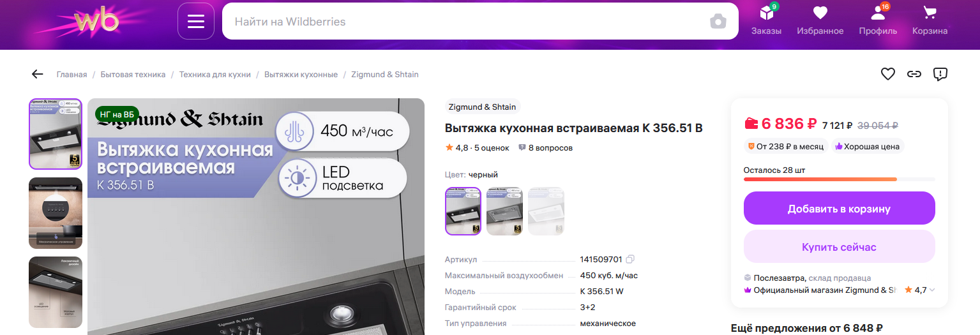Report the product with exclamation bubble icon
The height and width of the screenshot is (335, 980).
point(940,74)
